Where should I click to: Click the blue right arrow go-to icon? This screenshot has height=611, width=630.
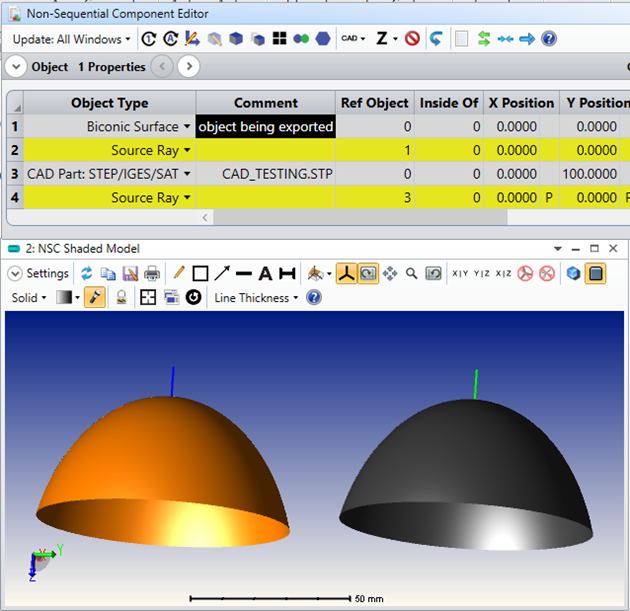(527, 39)
